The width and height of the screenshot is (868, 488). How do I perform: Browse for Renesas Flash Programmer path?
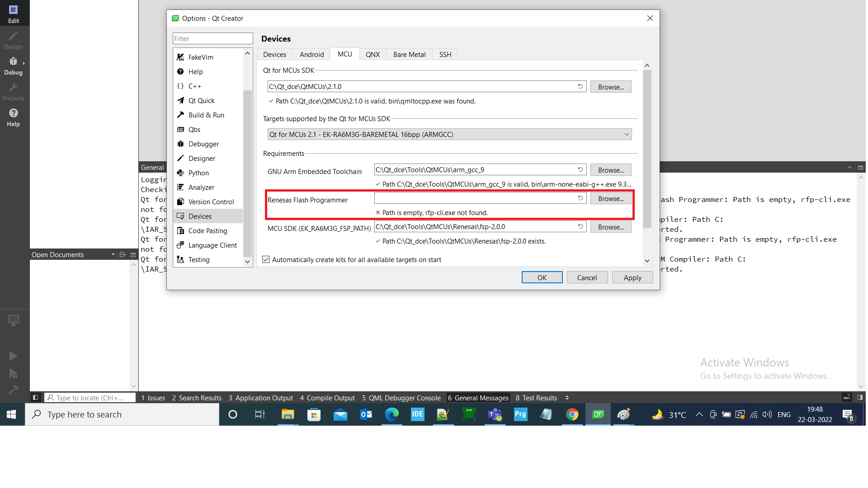click(x=610, y=198)
